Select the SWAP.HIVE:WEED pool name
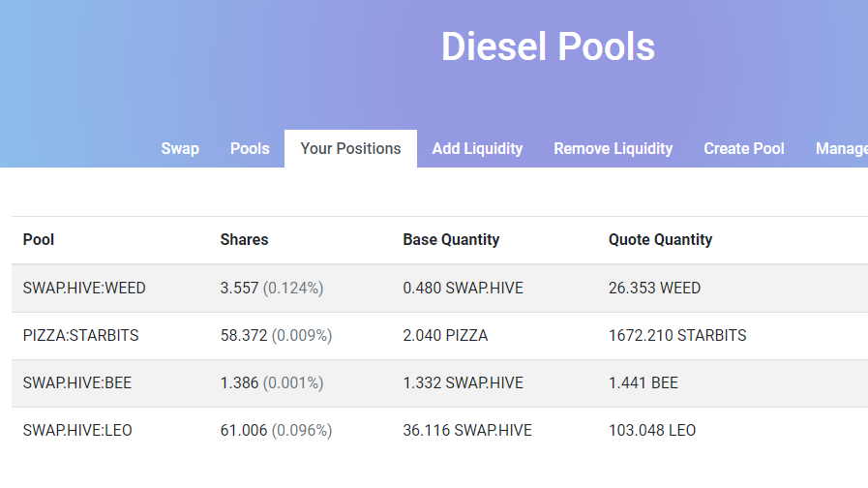Image resolution: width=868 pixels, height=488 pixels. 84,288
